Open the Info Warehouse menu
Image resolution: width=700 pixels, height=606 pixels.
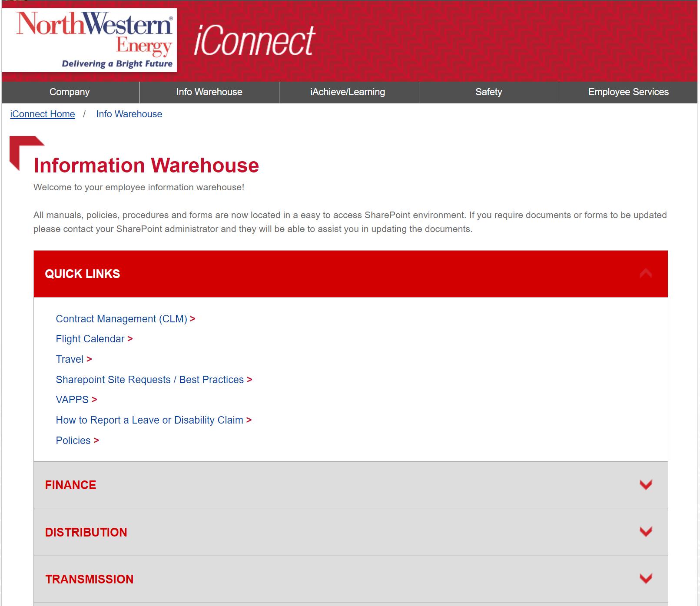tap(209, 92)
